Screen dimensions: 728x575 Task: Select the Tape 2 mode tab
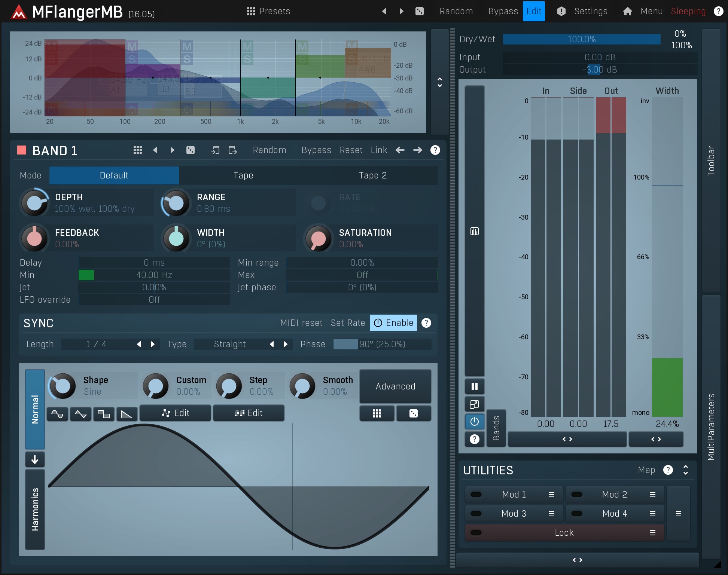click(x=373, y=175)
